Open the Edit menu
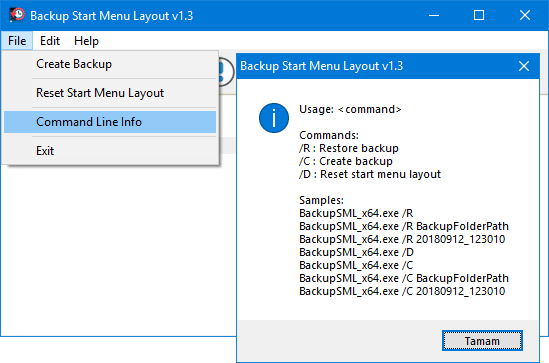Viewport: 549px width, 363px height. [50, 41]
